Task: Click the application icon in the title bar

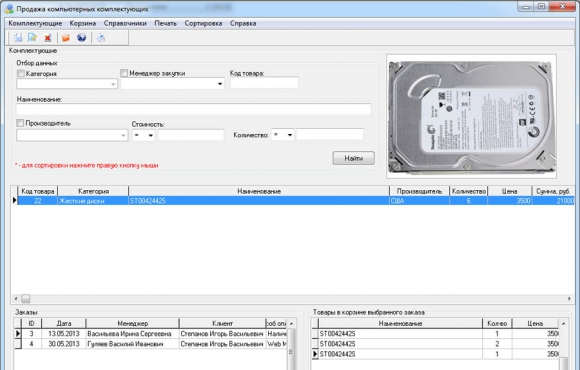Action: point(9,8)
